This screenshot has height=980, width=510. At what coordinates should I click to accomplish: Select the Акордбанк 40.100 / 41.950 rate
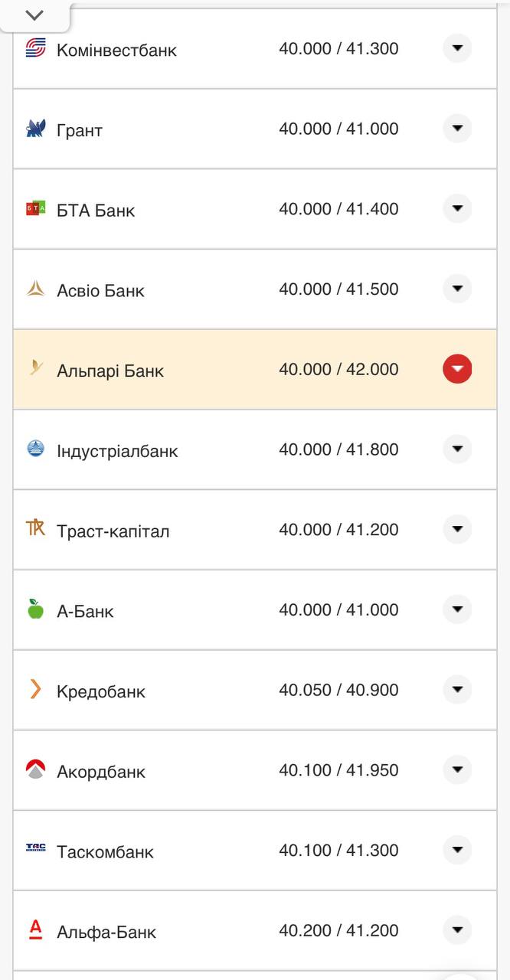tap(338, 770)
